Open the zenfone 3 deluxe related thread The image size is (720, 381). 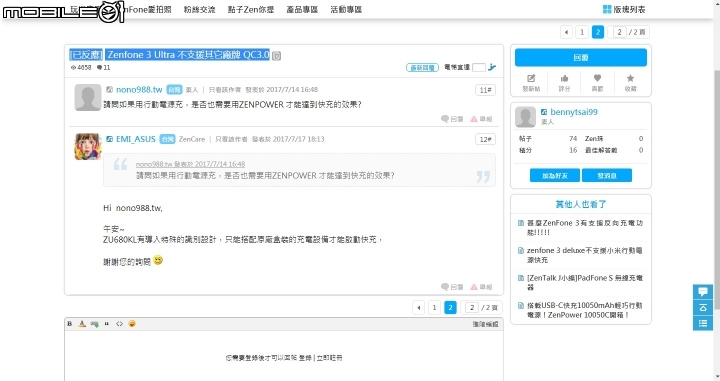pyautogui.click(x=585, y=255)
